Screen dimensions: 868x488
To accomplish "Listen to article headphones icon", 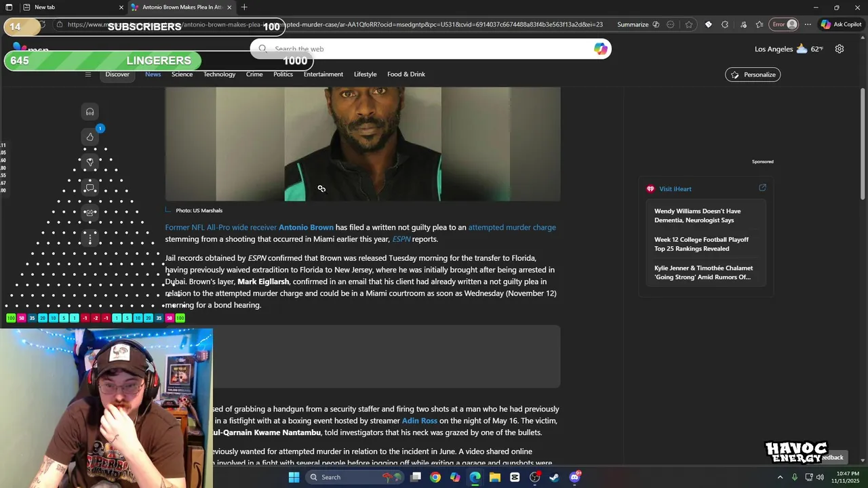I will tap(90, 112).
